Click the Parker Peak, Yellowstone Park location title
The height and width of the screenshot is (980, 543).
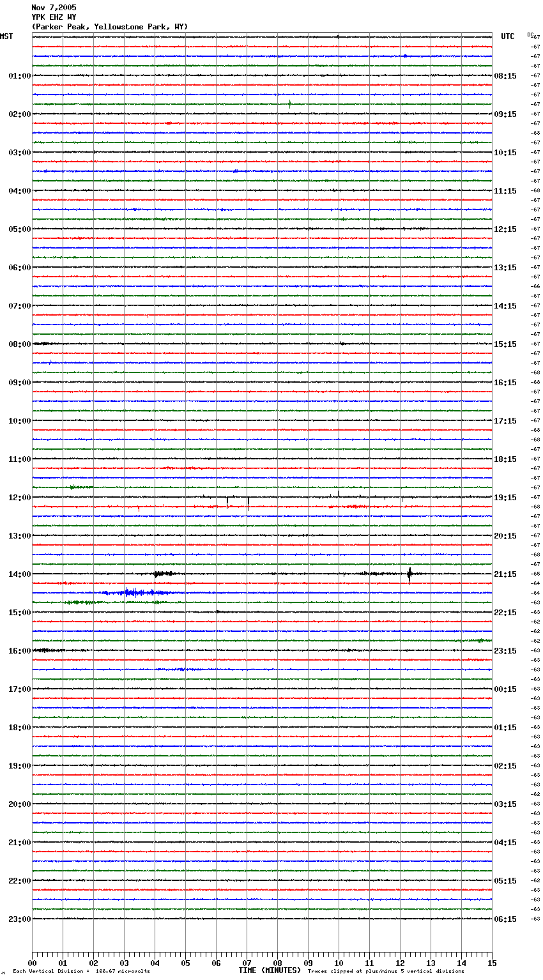[x=110, y=27]
